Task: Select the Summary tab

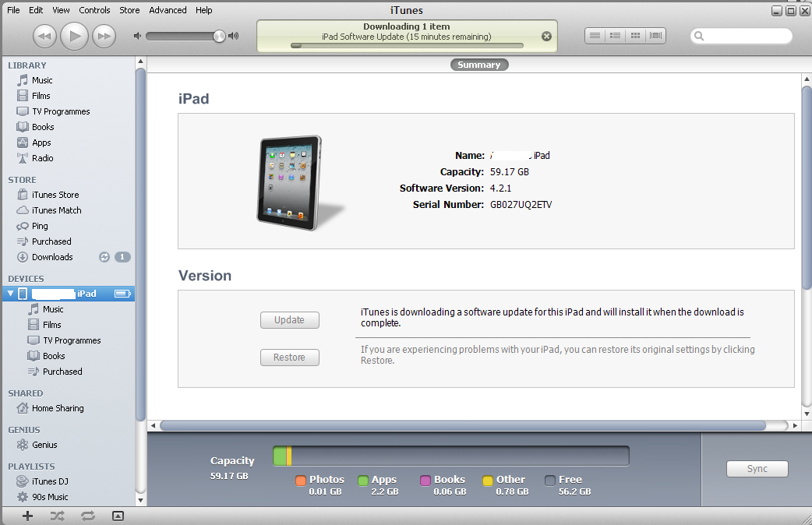Action: [x=479, y=65]
